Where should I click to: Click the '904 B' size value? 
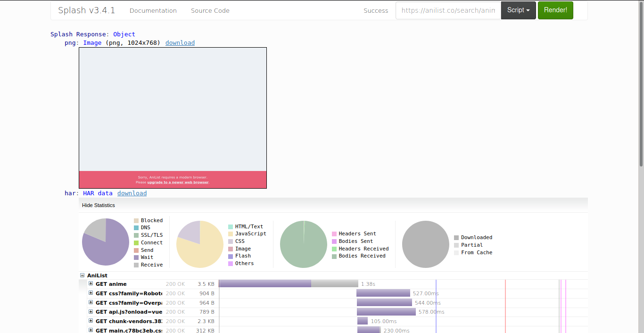[207, 293]
